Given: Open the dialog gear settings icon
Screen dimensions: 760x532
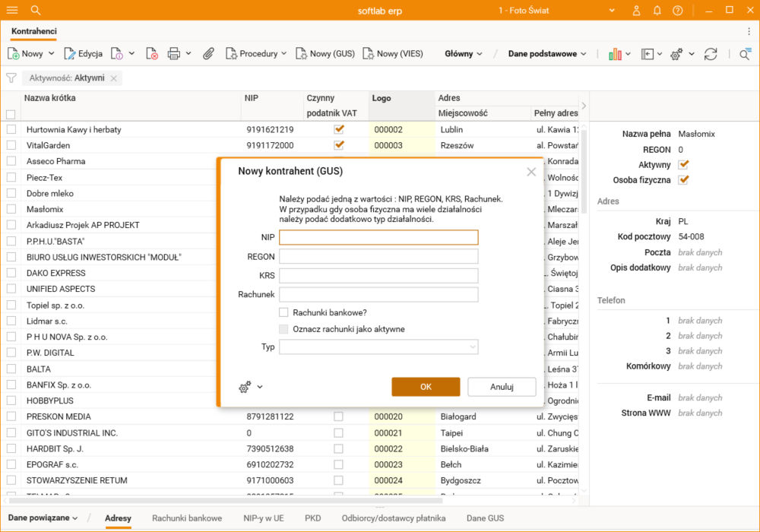Looking at the screenshot, I should pos(245,387).
